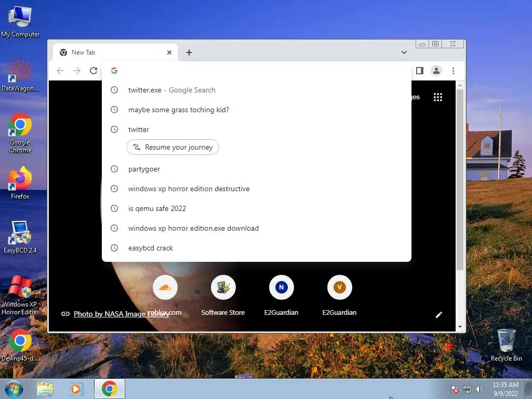Click the Show desktop strip
The image size is (532, 399).
(x=528, y=389)
